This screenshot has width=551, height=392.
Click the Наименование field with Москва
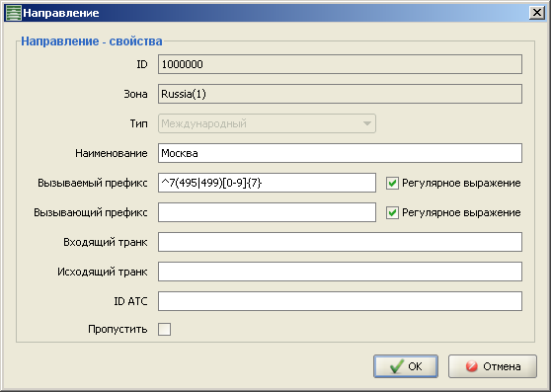pos(340,153)
